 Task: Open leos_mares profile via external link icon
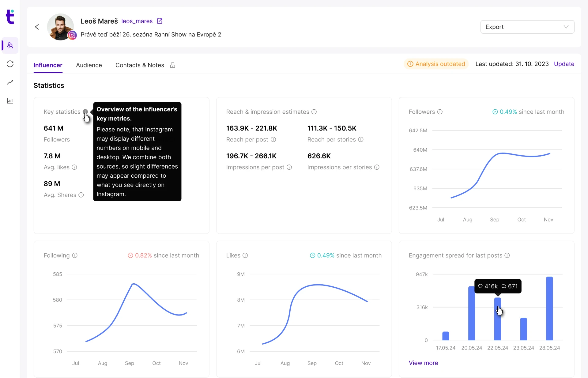tap(160, 21)
